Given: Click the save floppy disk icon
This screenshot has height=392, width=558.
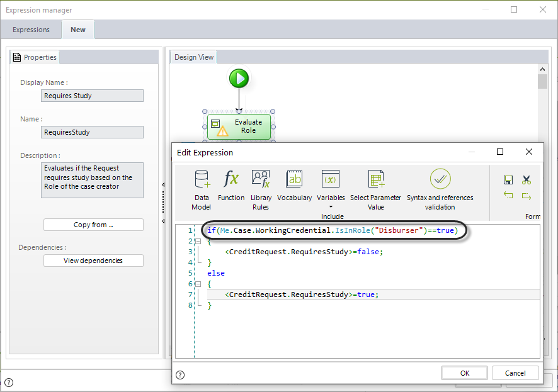Looking at the screenshot, I should (x=508, y=180).
